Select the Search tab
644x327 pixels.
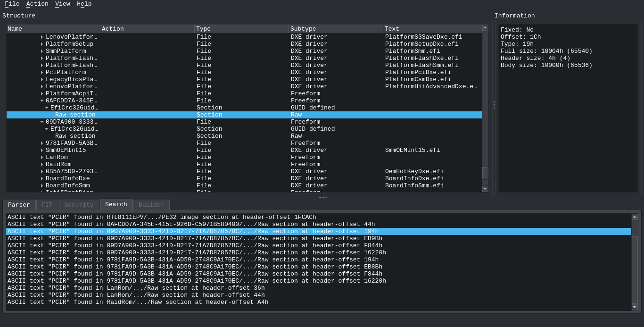click(x=116, y=204)
